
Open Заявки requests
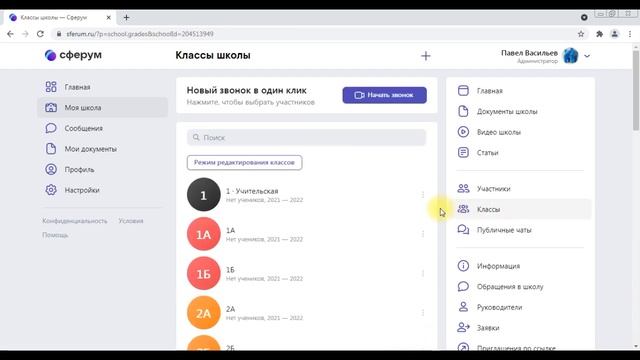478,328
